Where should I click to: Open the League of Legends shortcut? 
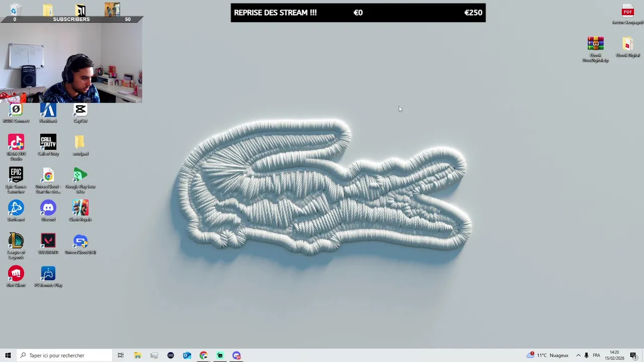coord(16,246)
